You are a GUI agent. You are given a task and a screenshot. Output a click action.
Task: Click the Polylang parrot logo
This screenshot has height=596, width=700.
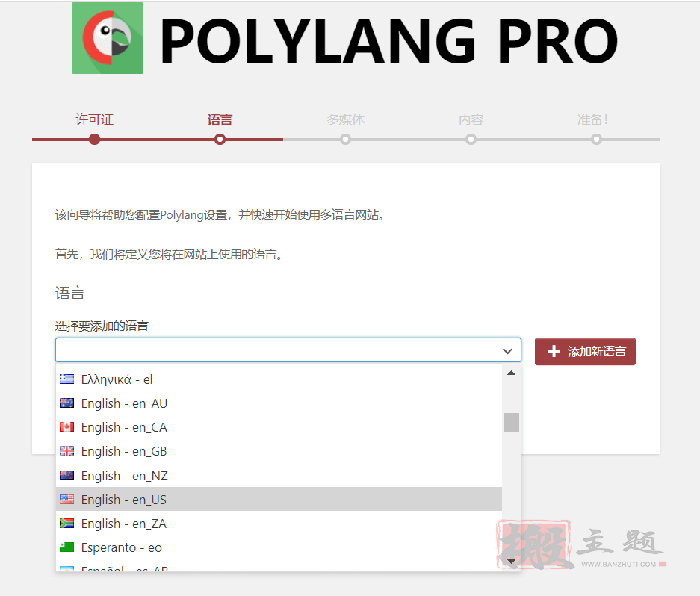click(108, 38)
